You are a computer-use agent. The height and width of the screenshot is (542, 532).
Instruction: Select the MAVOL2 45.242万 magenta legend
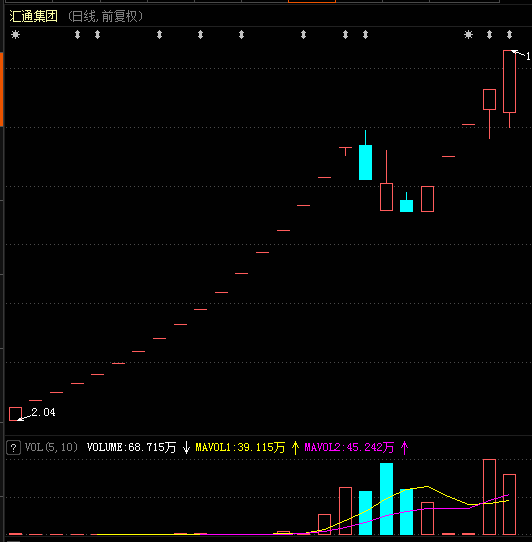coord(349,448)
